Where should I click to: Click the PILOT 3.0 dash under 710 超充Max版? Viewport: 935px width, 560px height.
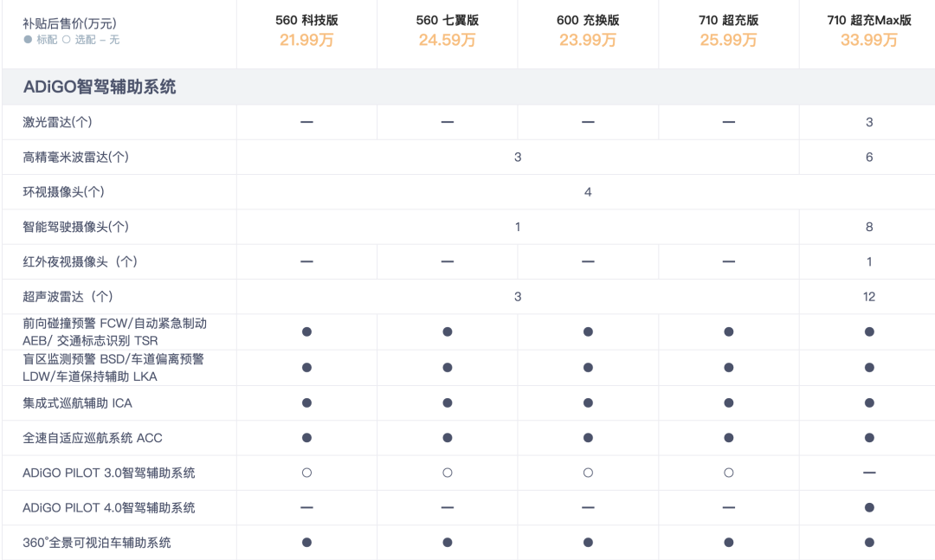[869, 473]
